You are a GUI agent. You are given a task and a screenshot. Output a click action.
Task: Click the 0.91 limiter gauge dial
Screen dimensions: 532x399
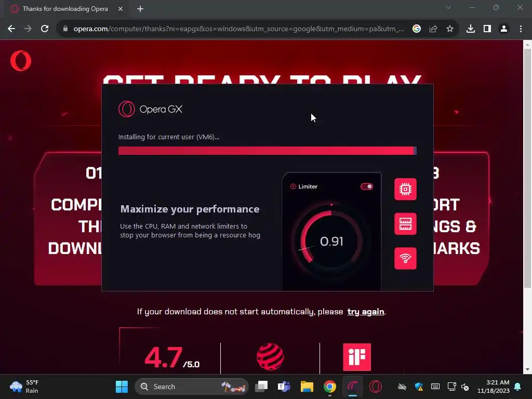coord(331,241)
